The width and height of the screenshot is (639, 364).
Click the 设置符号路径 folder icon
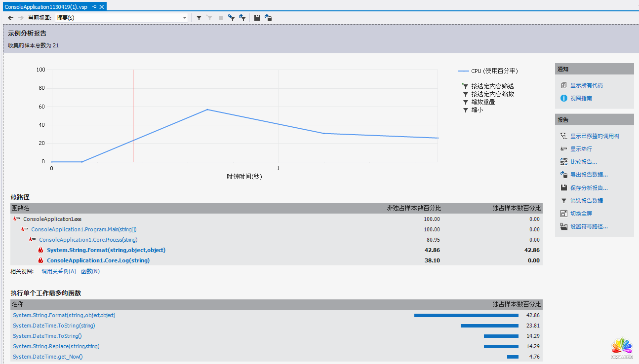tap(564, 226)
